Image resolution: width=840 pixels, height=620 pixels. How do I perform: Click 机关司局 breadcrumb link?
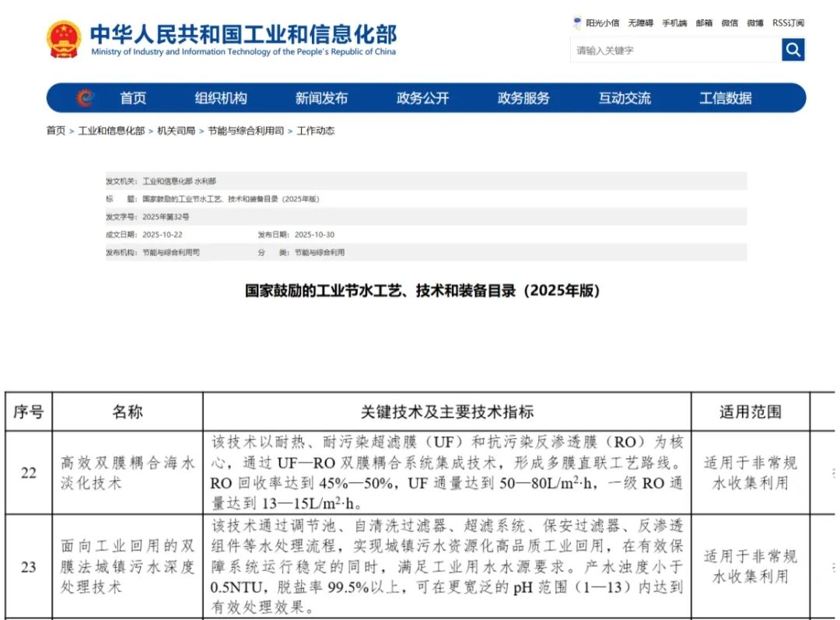click(177, 131)
